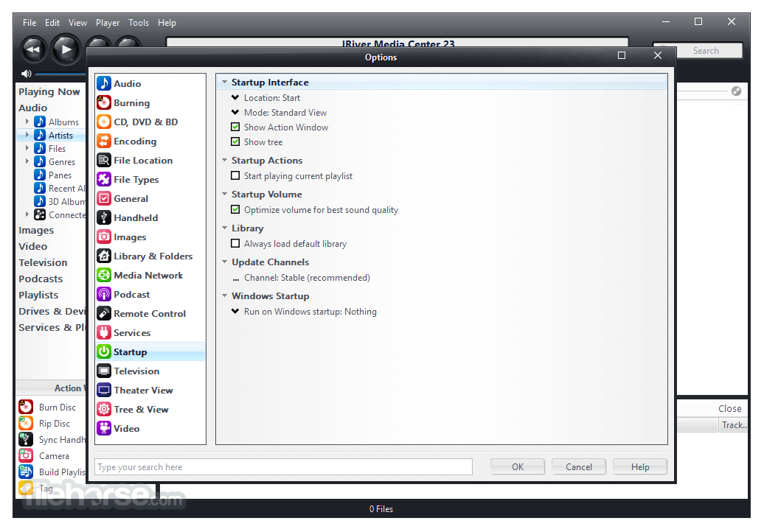Open the Mode: Standard View dropdown

click(x=235, y=112)
